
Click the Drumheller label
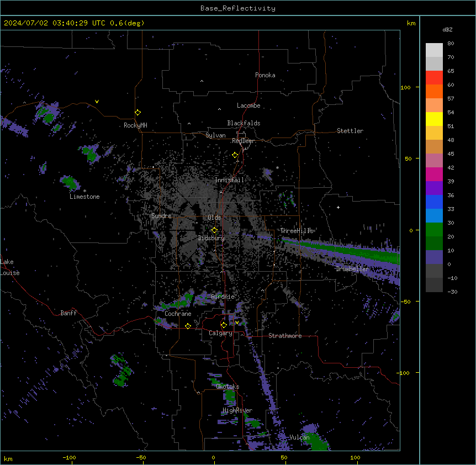point(352,269)
